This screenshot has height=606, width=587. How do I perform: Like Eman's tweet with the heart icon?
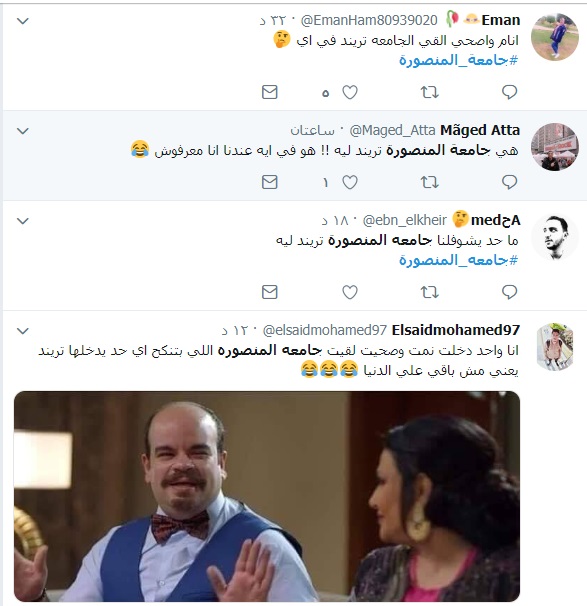pos(350,92)
